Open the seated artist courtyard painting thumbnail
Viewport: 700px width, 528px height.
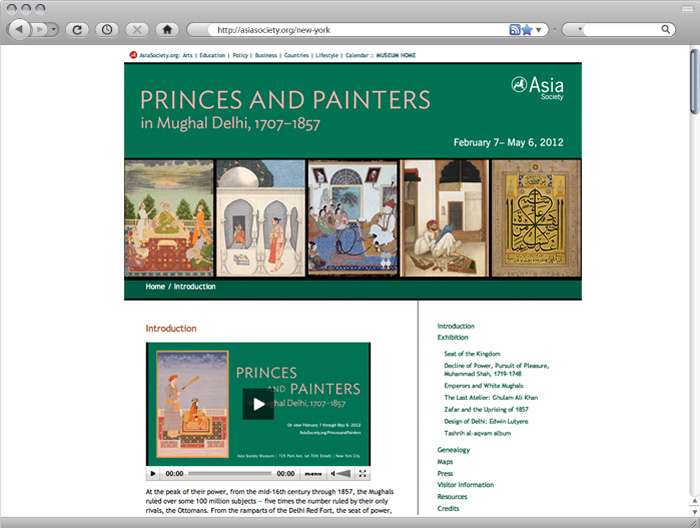(444, 218)
